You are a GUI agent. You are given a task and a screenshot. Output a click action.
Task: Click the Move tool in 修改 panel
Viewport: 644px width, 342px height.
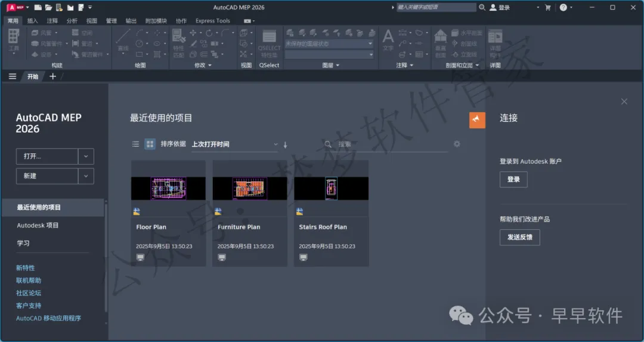coord(193,33)
